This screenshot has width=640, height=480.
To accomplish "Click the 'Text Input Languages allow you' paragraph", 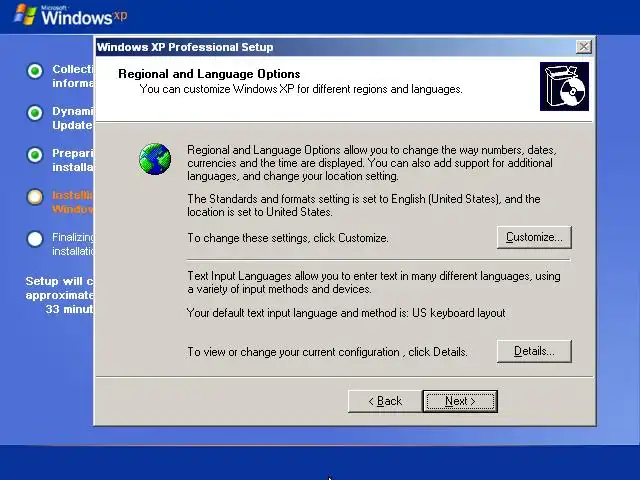I will pyautogui.click(x=374, y=282).
